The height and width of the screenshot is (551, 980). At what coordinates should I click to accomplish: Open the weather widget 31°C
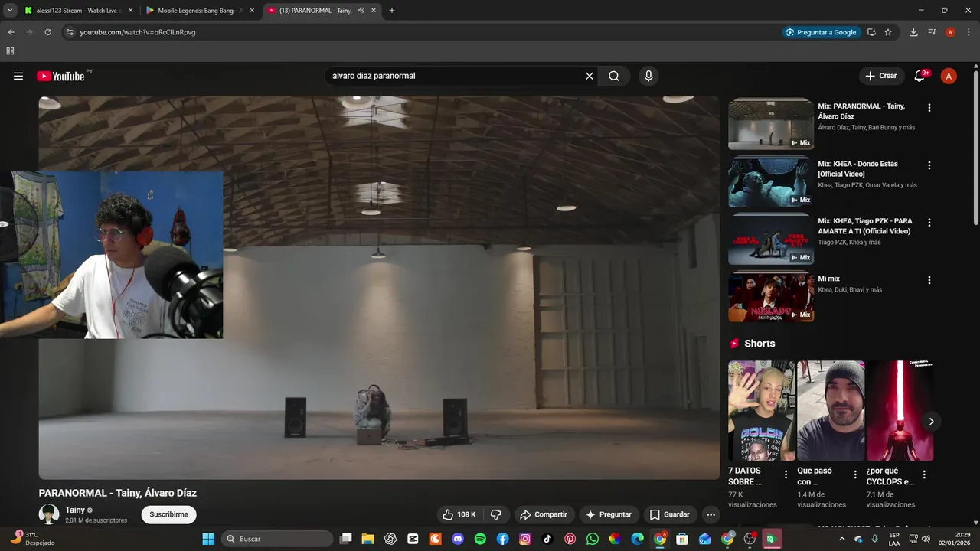pos(32,539)
